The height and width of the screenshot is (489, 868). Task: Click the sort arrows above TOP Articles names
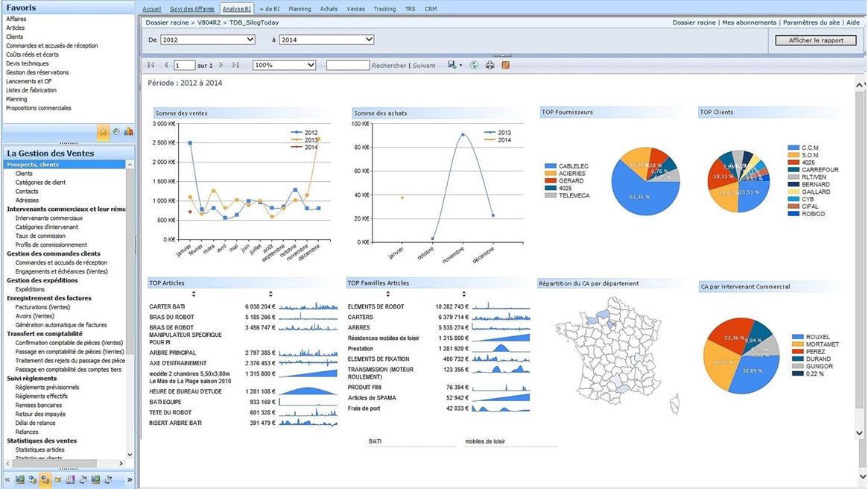coord(194,294)
